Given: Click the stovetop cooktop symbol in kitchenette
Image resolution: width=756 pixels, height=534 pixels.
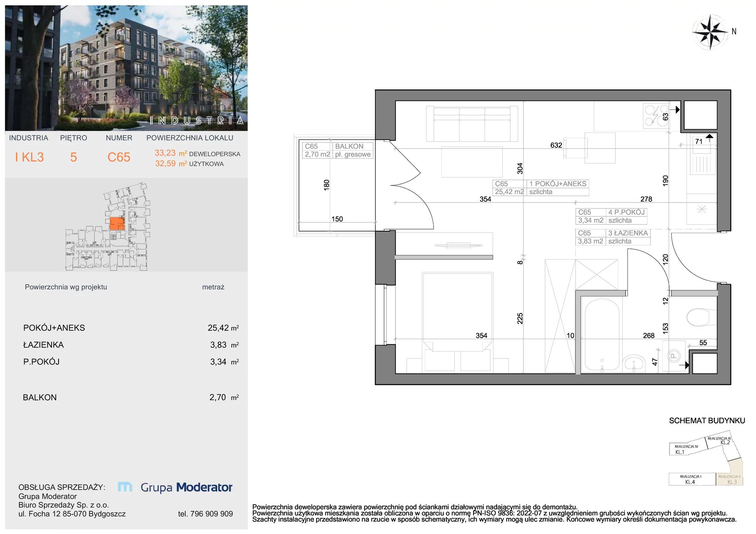Looking at the screenshot, I should point(656,116).
